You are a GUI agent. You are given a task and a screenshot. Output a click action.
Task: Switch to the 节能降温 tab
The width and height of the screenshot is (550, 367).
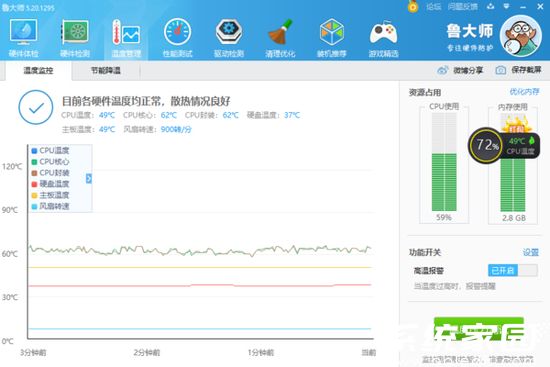pyautogui.click(x=106, y=71)
